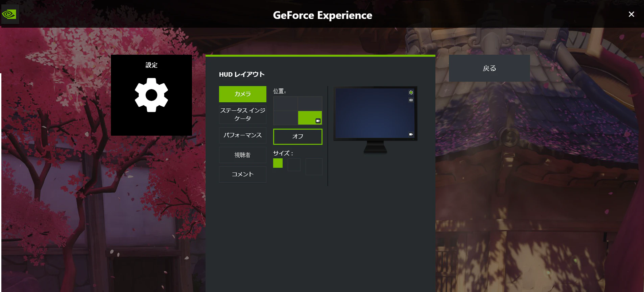
Task: Open the 設定 gear tile
Action: (151, 95)
